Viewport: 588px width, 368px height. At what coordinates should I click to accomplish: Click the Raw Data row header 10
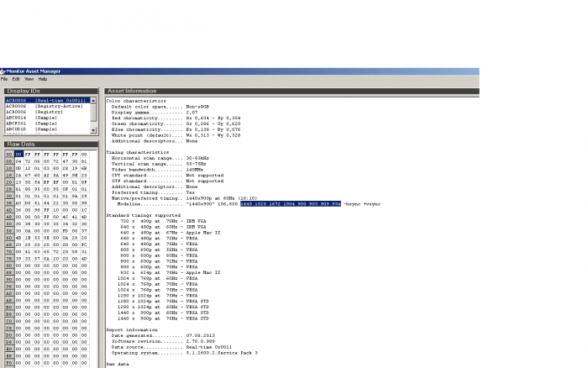coord(9,168)
